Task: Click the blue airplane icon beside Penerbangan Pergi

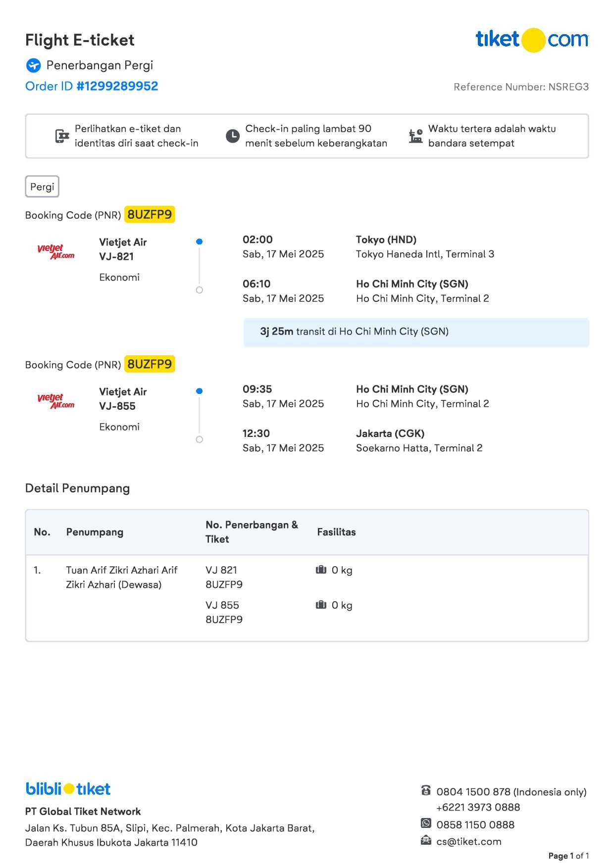Action: point(34,65)
